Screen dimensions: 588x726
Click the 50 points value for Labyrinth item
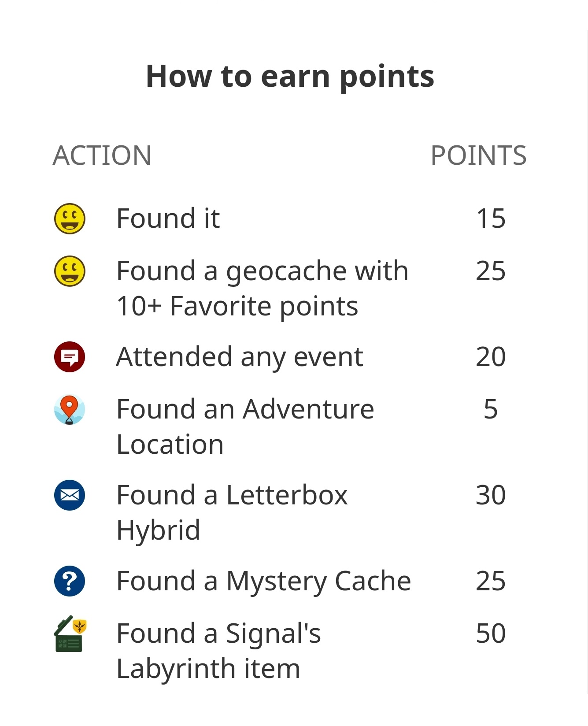[491, 633]
